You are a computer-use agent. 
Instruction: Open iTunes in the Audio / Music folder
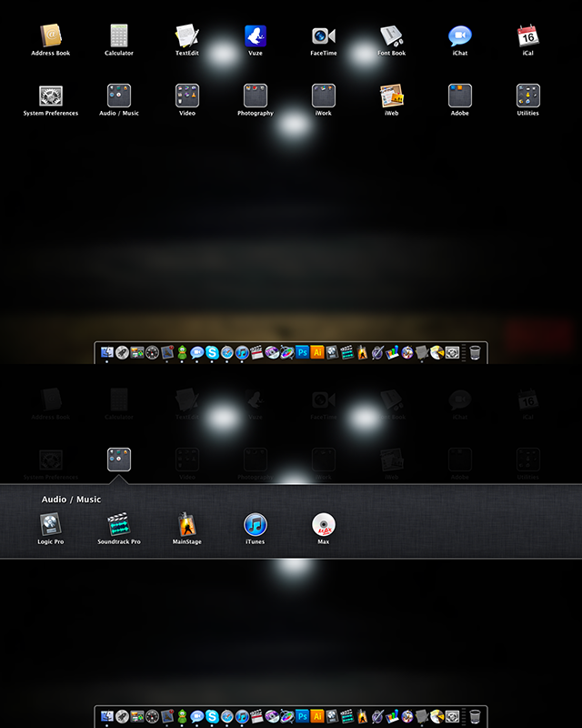(x=256, y=525)
